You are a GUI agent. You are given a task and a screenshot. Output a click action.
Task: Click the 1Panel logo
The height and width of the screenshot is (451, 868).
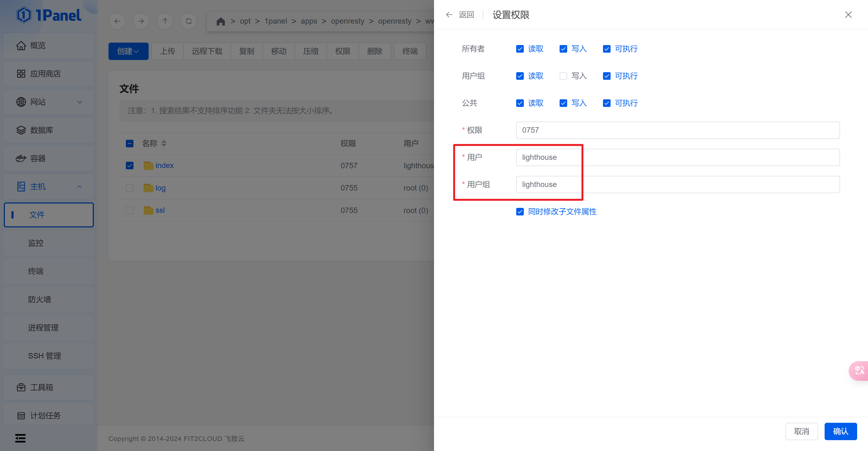(x=49, y=15)
